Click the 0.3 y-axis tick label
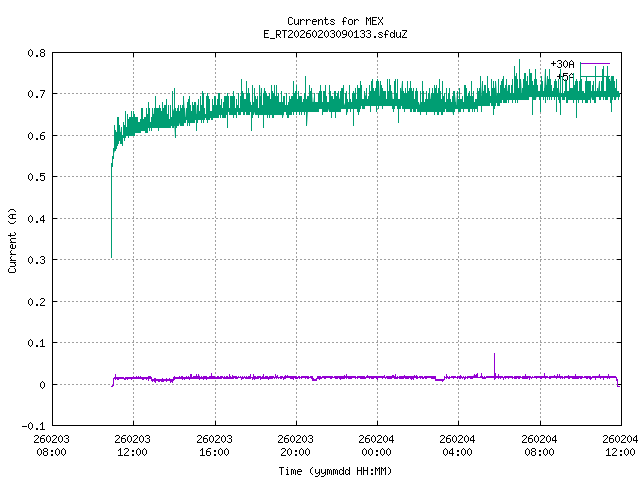The height and width of the screenshot is (480, 640). [x=36, y=260]
